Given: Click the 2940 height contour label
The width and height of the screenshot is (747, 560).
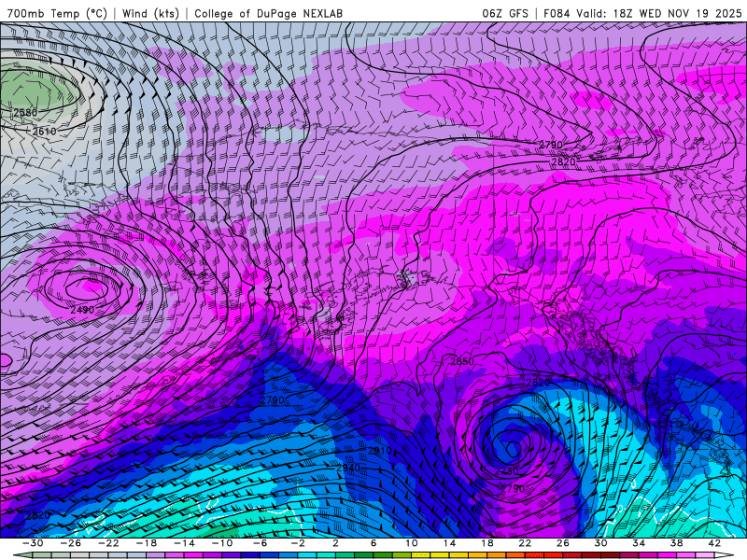Looking at the screenshot, I should (x=348, y=469).
